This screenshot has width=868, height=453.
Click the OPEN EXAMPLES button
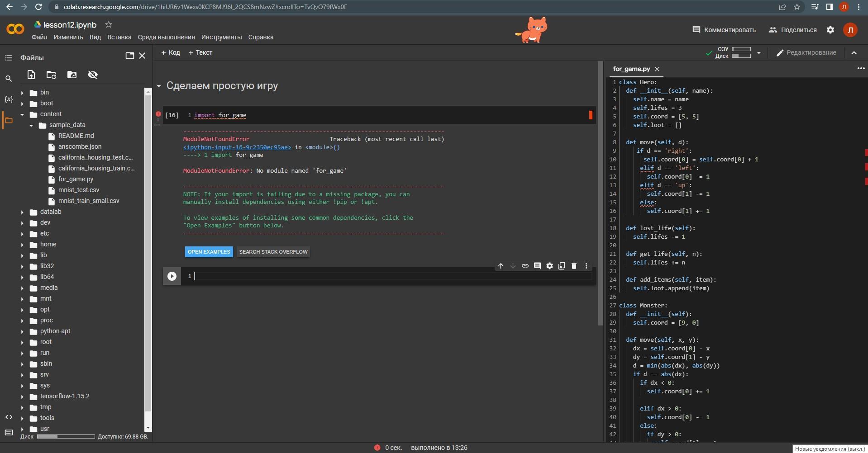pyautogui.click(x=209, y=252)
